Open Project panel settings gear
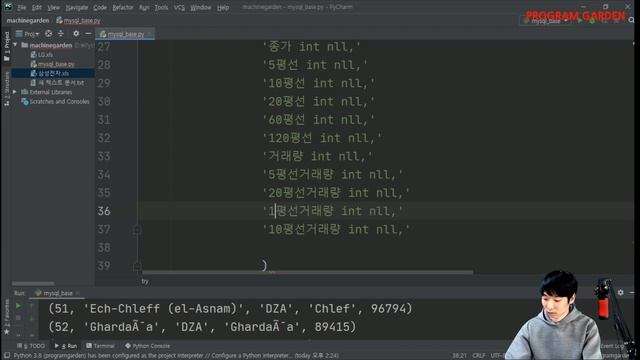 pos(76,33)
